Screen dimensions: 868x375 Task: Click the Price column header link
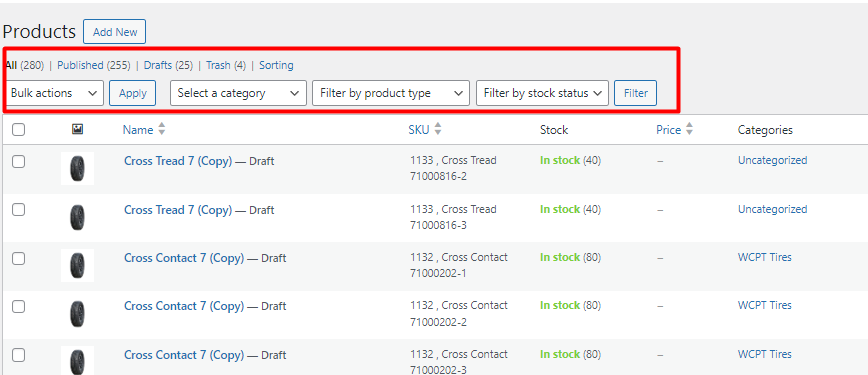(669, 130)
